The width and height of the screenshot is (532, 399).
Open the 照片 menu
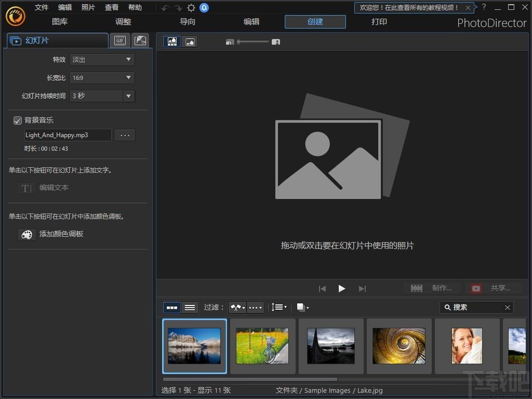(88, 7)
